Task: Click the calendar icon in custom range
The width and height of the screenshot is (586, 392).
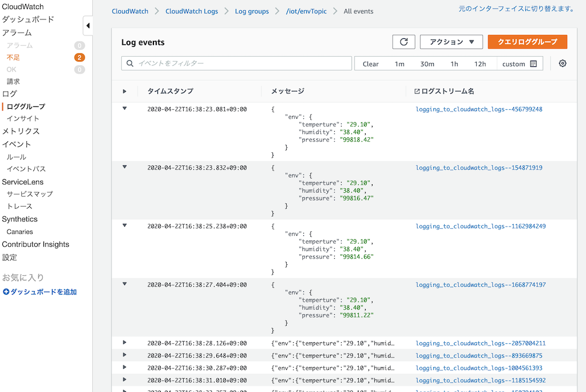Action: coord(534,64)
